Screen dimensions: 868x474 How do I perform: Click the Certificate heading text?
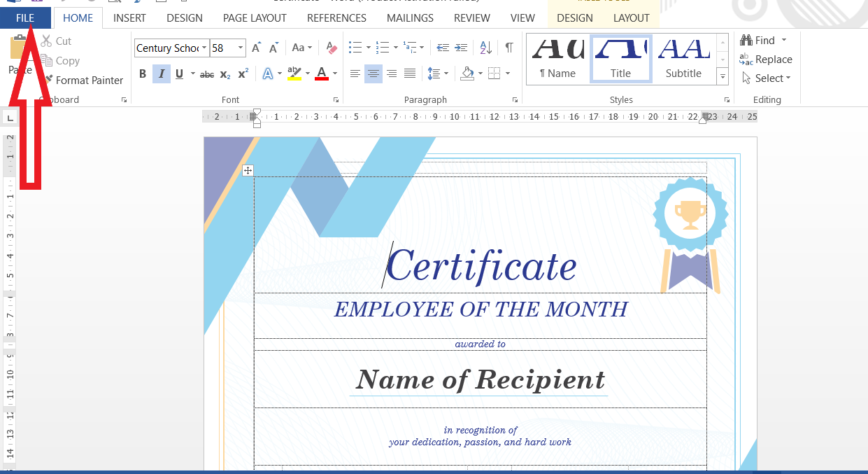click(482, 267)
